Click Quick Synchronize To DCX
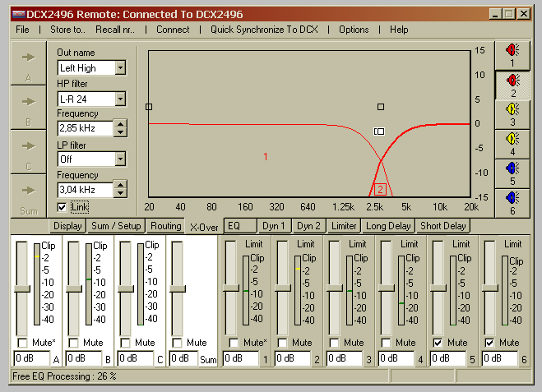The width and height of the screenshot is (542, 392). click(264, 30)
